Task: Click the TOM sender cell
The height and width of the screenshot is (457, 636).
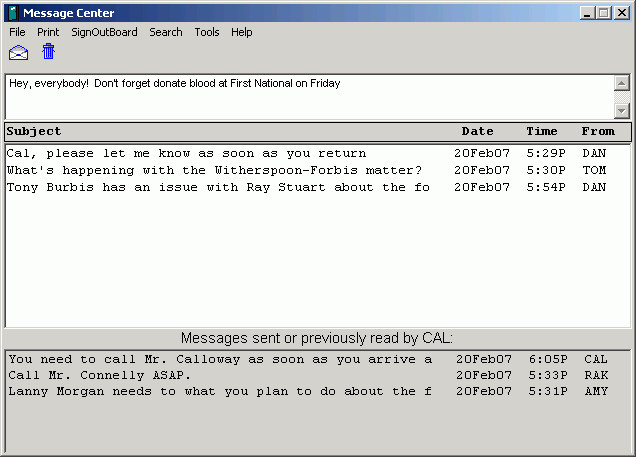Action: click(x=594, y=170)
